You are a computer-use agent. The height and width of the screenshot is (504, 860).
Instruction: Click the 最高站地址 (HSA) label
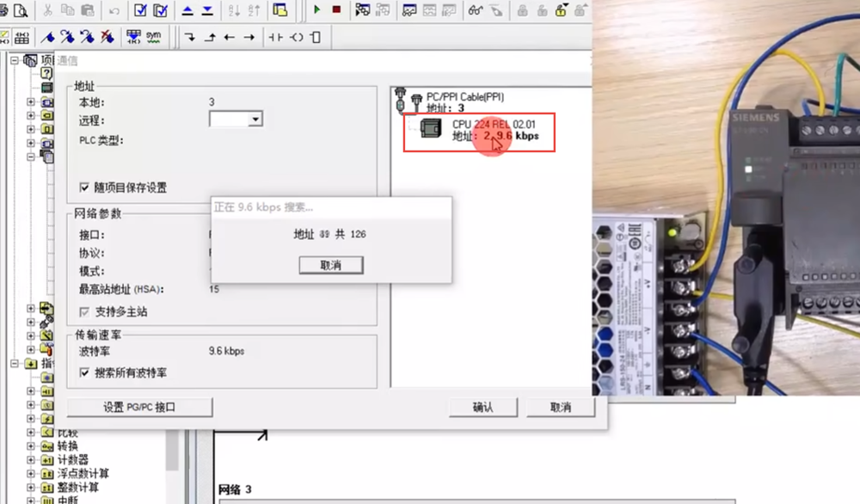click(x=121, y=290)
